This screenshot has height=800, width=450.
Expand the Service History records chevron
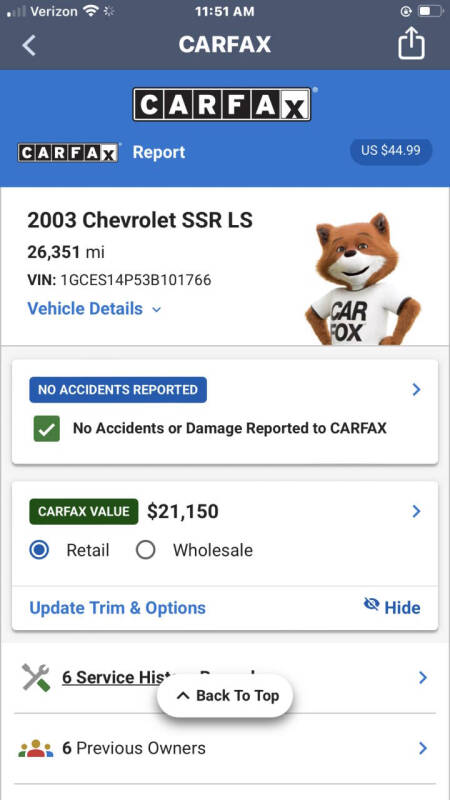pos(422,678)
